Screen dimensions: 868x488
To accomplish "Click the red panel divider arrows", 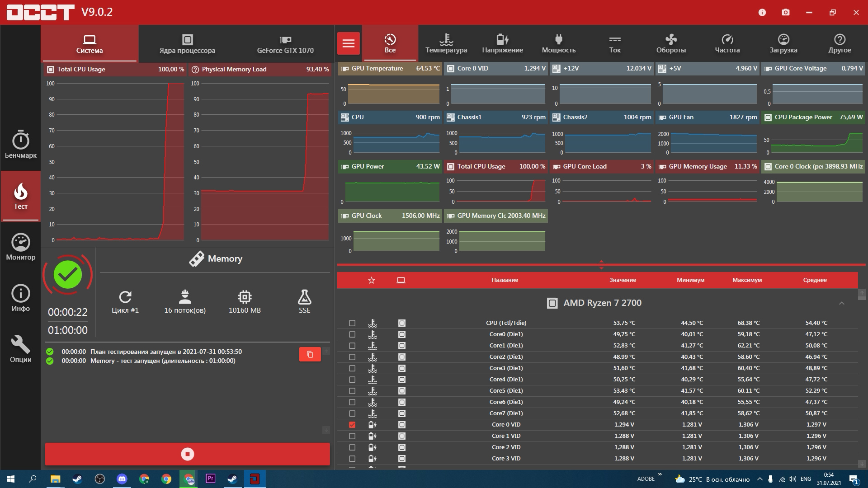I will [601, 265].
